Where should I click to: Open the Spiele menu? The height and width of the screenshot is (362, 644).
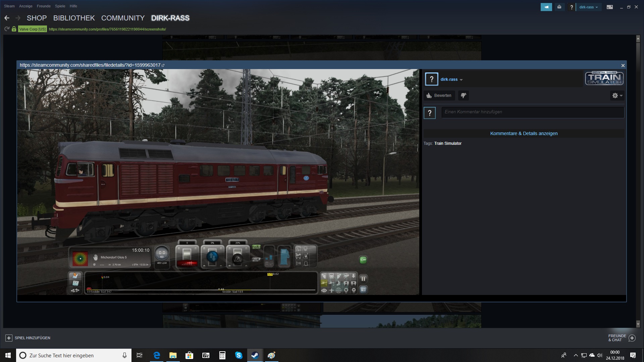[60, 6]
